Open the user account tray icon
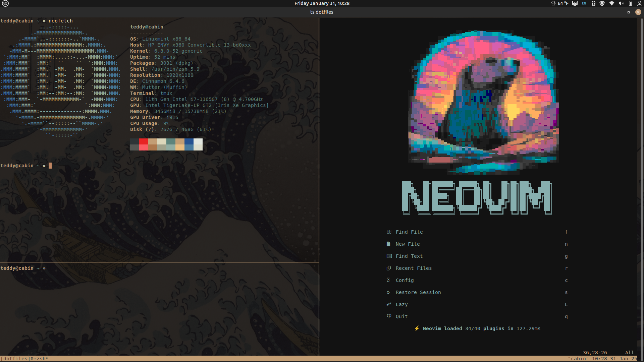Screen dimensions: 644x362 640,3
